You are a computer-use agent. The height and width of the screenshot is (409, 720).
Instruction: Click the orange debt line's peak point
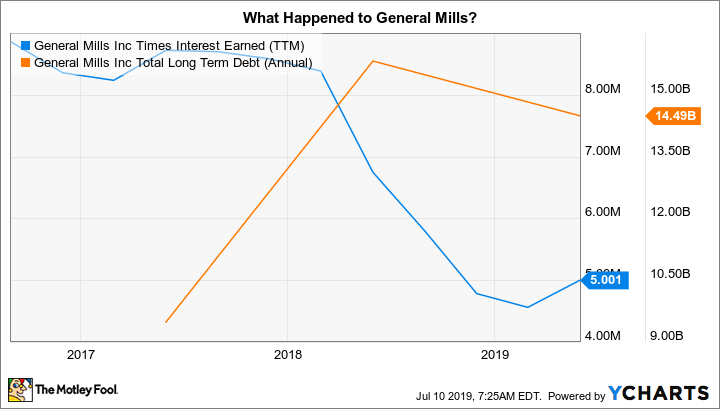tap(372, 61)
